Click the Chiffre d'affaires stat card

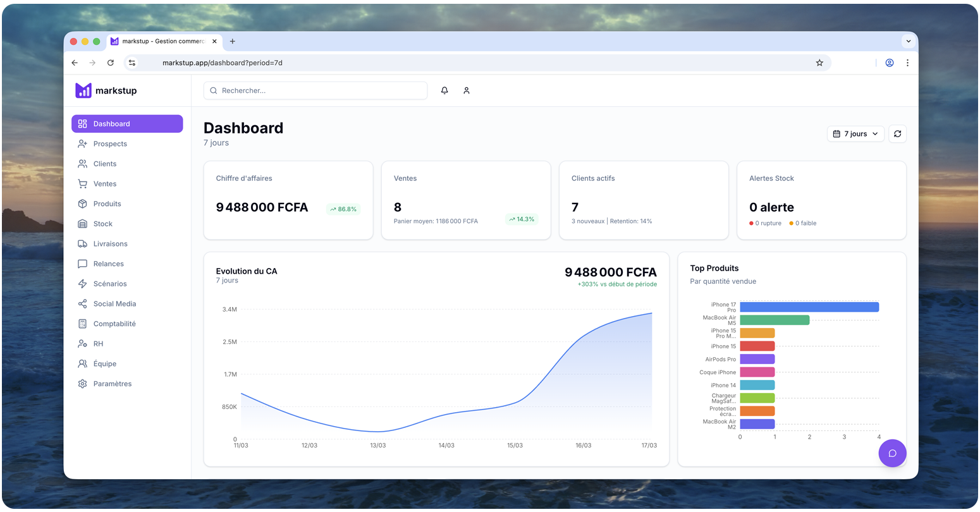pos(288,200)
